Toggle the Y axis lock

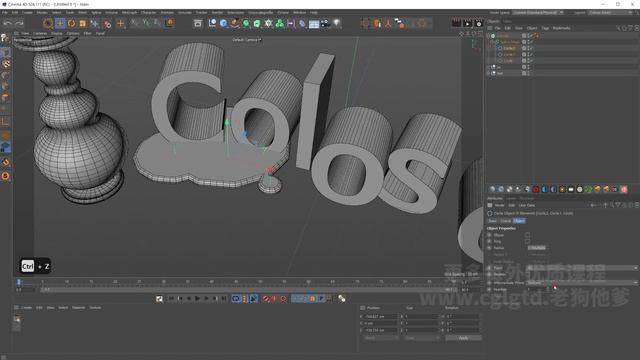point(146,24)
